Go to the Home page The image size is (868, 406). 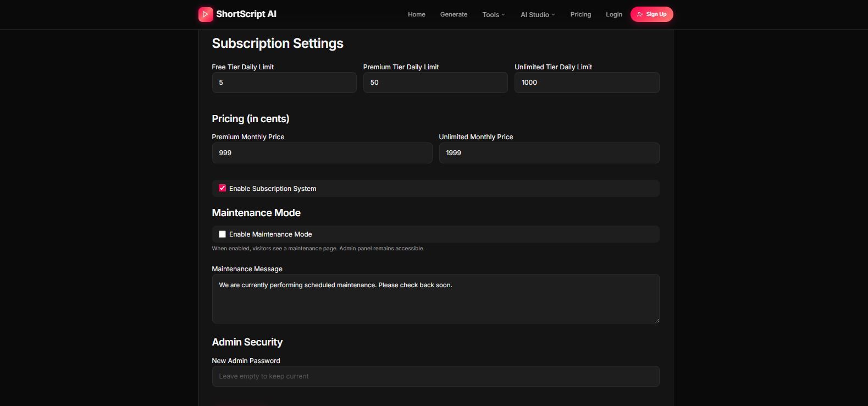tap(416, 14)
